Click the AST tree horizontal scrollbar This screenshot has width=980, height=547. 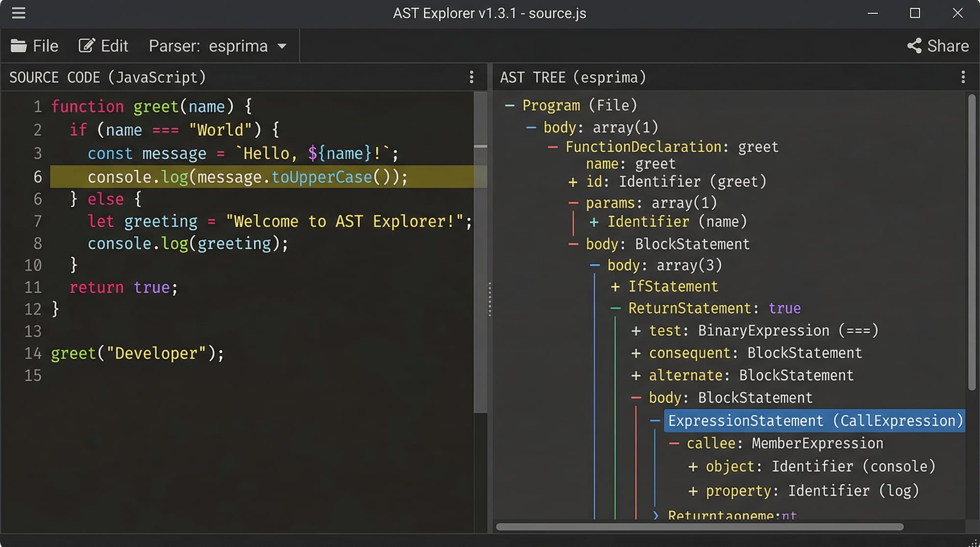pos(700,527)
